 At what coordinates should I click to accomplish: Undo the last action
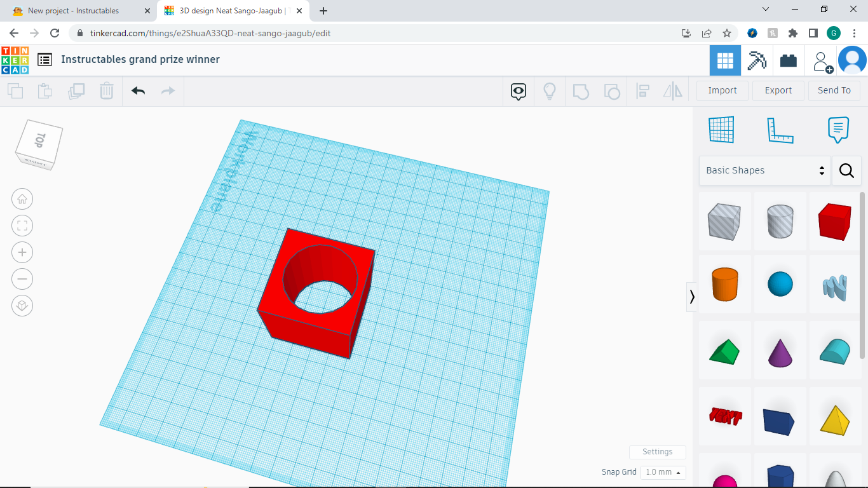point(138,91)
